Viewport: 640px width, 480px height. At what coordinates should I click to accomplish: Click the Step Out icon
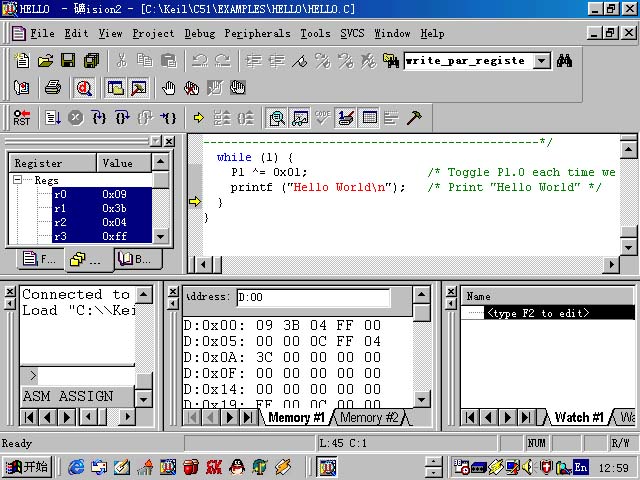[145, 118]
